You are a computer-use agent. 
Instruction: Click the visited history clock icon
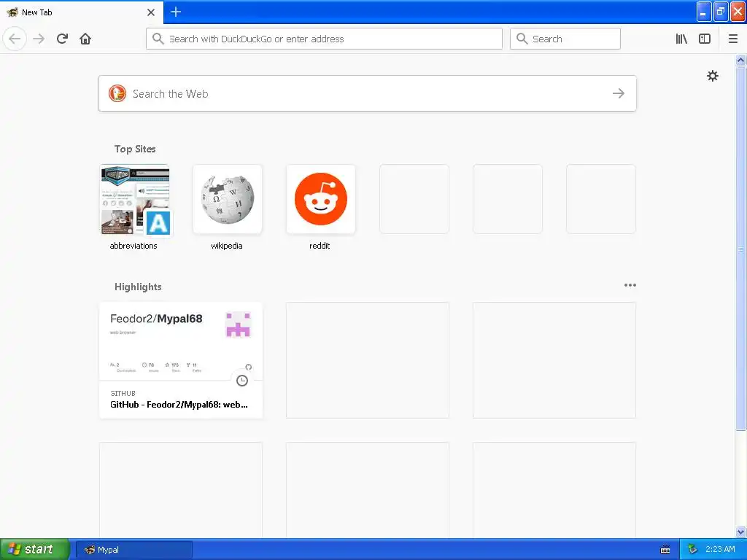pyautogui.click(x=242, y=381)
